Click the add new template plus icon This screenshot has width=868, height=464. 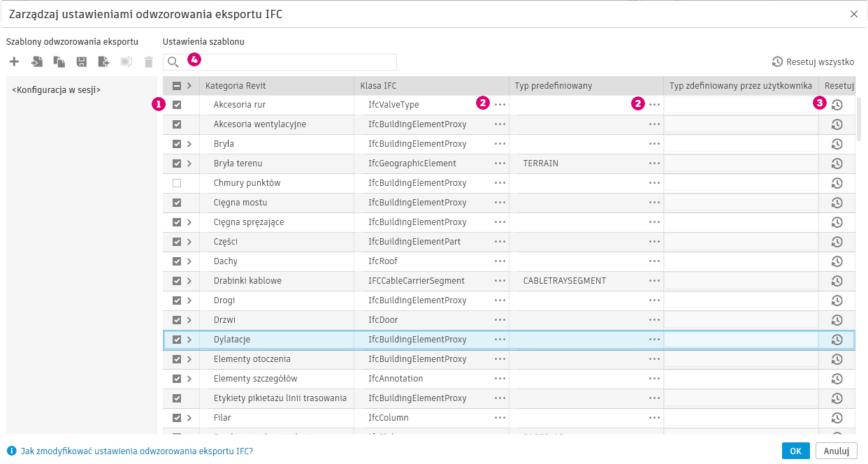point(14,62)
